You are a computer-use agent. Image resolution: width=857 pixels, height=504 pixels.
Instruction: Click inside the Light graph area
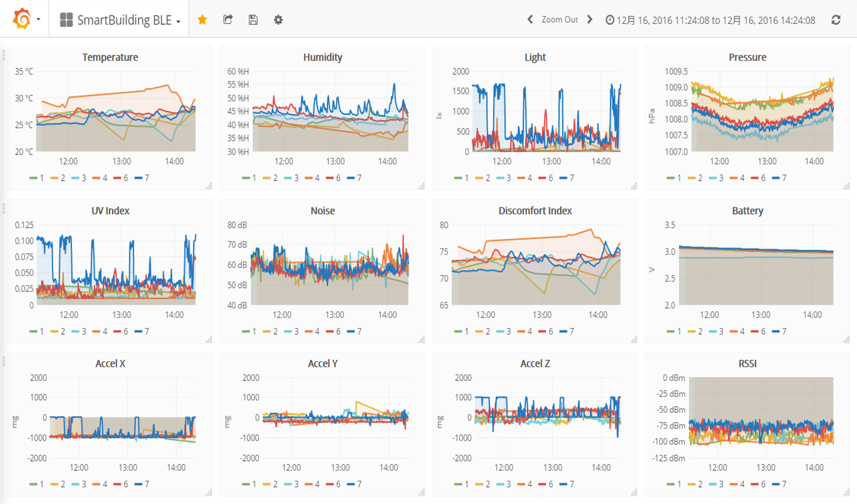pos(546,111)
